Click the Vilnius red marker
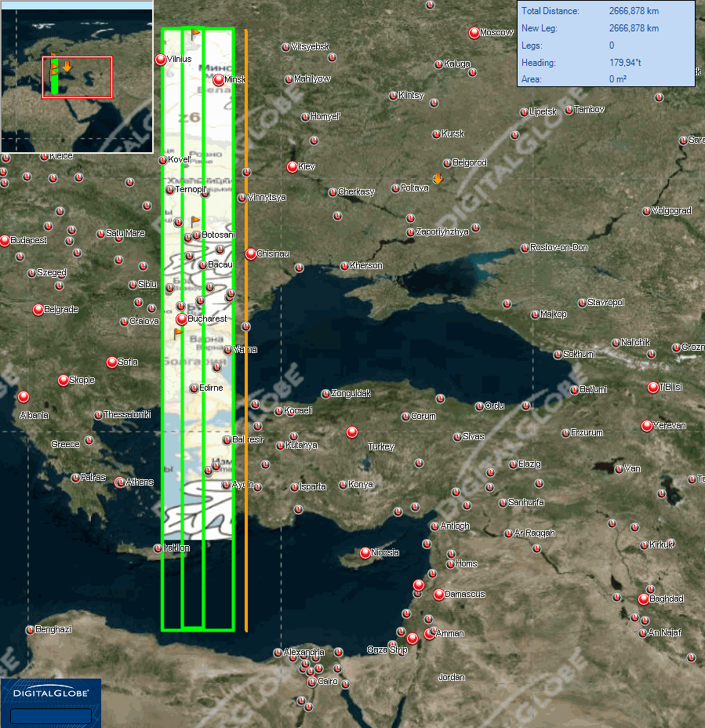 (160, 59)
